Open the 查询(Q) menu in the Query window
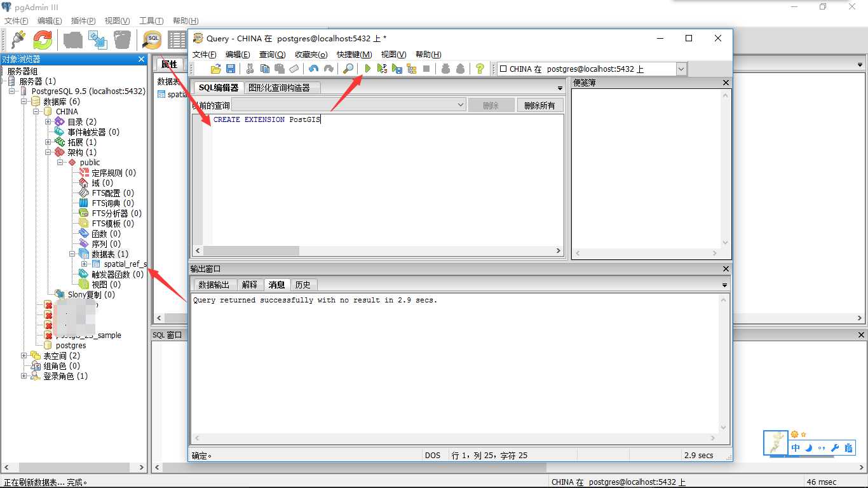 (272, 55)
